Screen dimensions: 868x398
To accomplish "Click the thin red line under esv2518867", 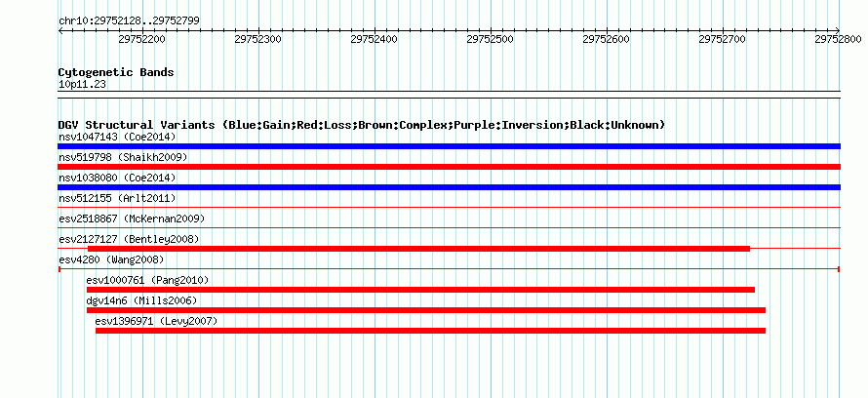I will tap(449, 228).
